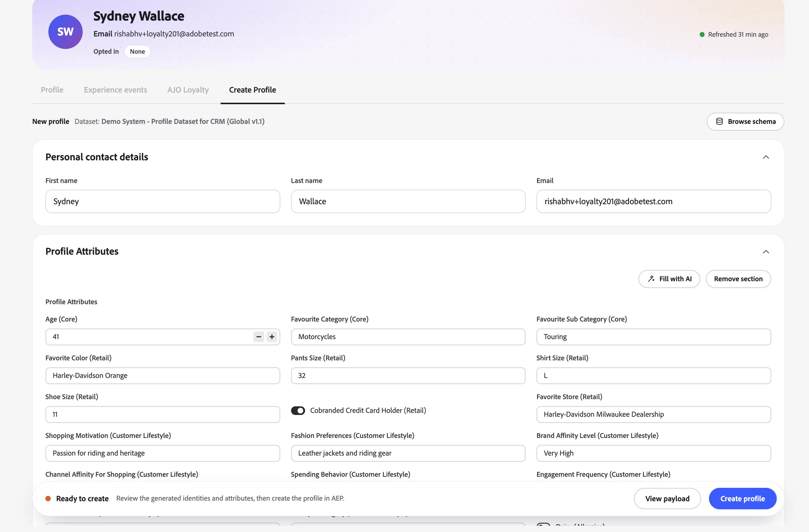The width and height of the screenshot is (809, 532).
Task: Decrease Age with the minus button
Action: (x=259, y=336)
